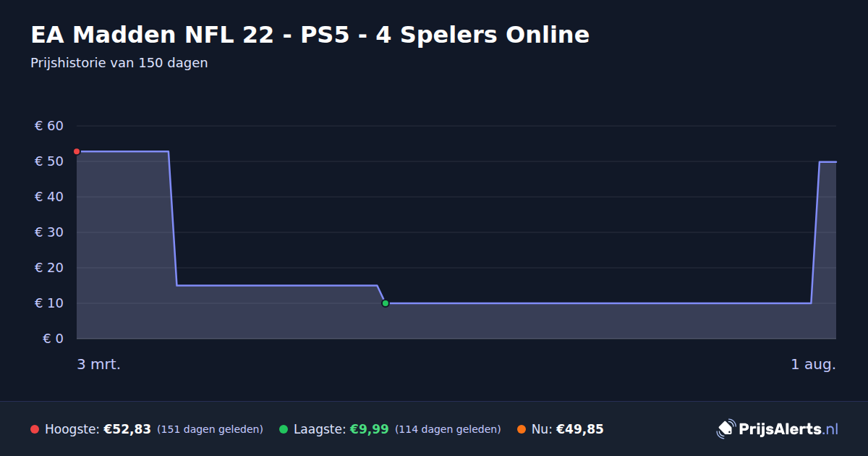Click the green lowest-price dot on the chart
This screenshot has width=868, height=456.
[x=386, y=303]
